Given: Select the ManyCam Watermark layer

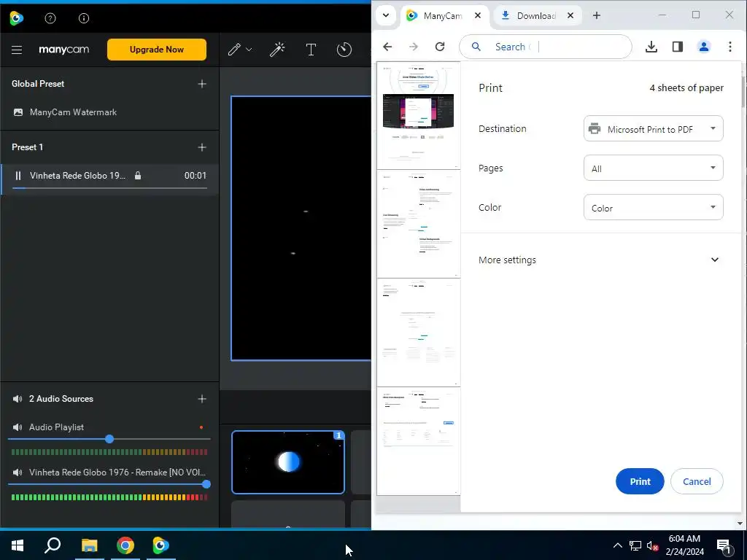Looking at the screenshot, I should pyautogui.click(x=109, y=112).
